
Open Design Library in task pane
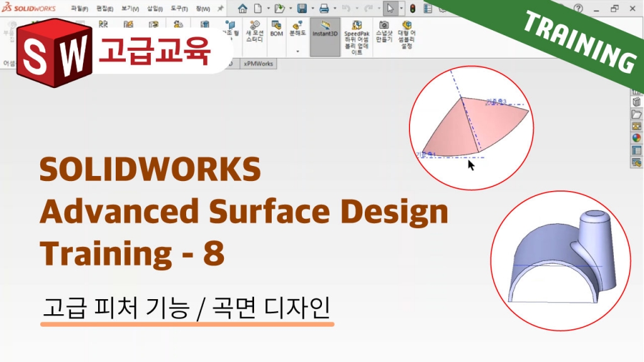pyautogui.click(x=636, y=102)
